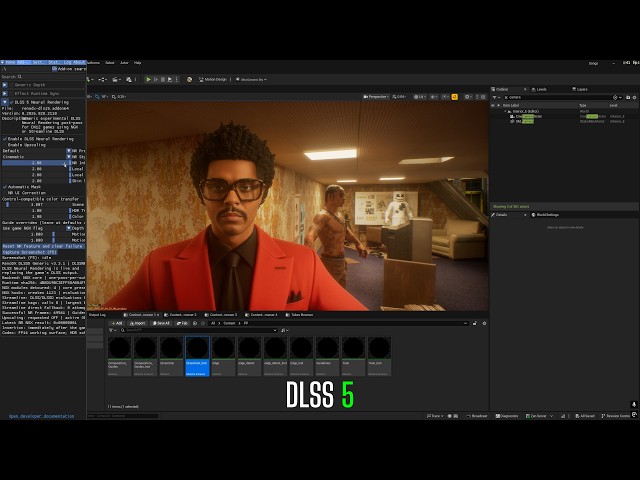Screen dimensions: 640x480
Task: Open developer documentation link
Action: point(42,416)
